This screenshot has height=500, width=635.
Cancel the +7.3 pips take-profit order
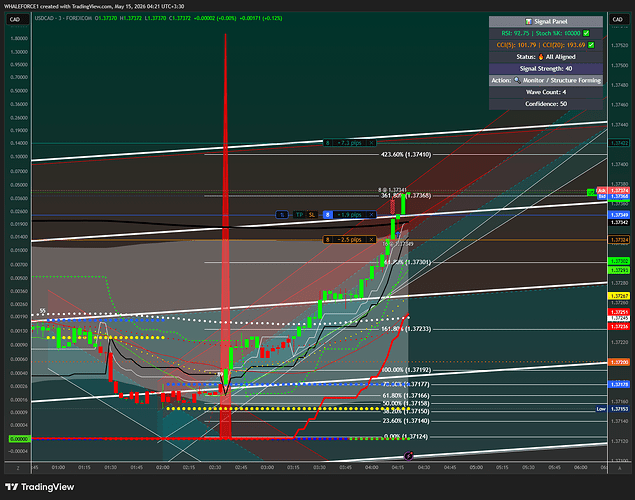point(371,143)
